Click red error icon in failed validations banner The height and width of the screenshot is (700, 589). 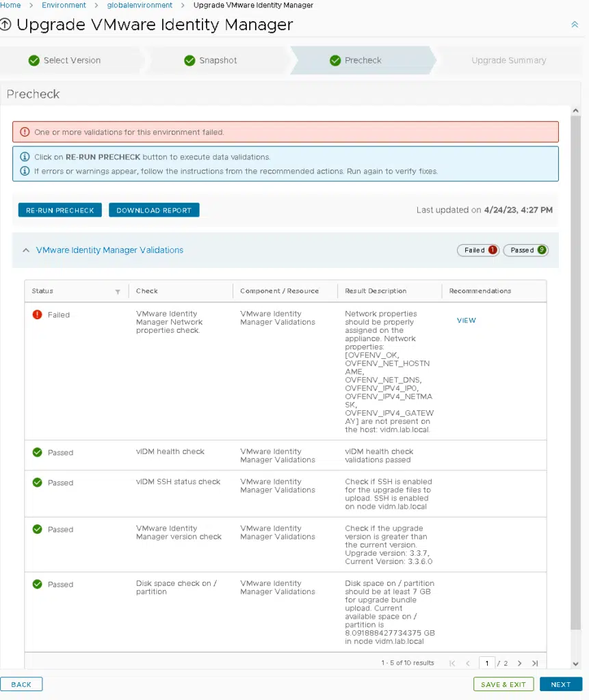(25, 132)
